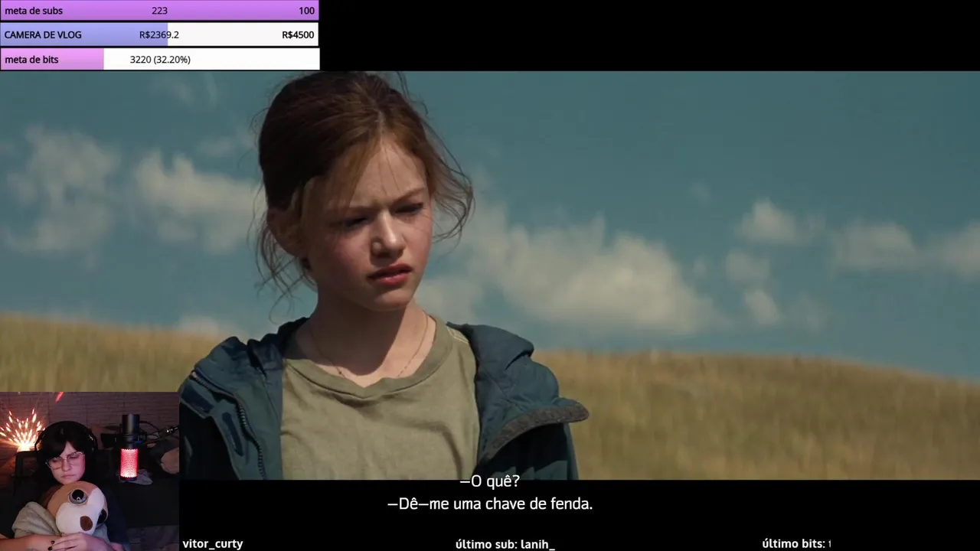Click the 'CAMERA DE VLOG' donation progress bar

point(159,34)
